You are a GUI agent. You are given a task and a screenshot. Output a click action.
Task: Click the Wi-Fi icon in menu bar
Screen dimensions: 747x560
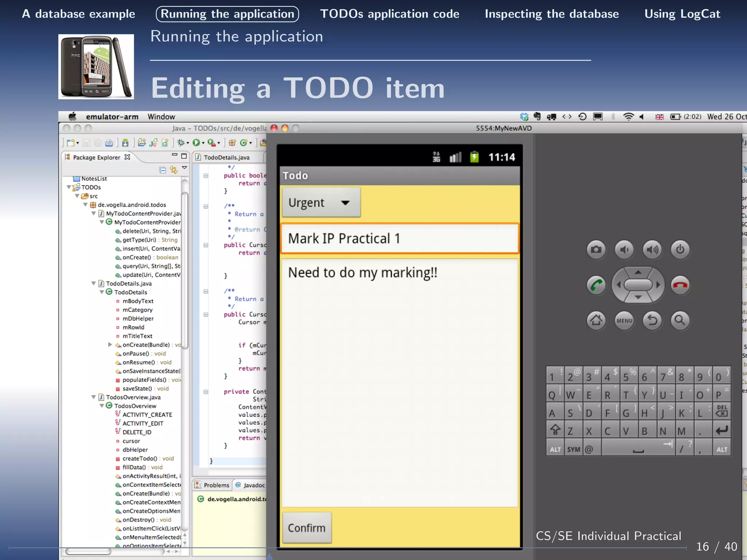628,117
